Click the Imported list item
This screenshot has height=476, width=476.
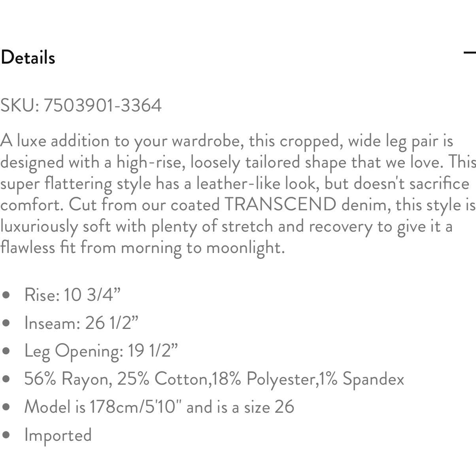coord(58,435)
